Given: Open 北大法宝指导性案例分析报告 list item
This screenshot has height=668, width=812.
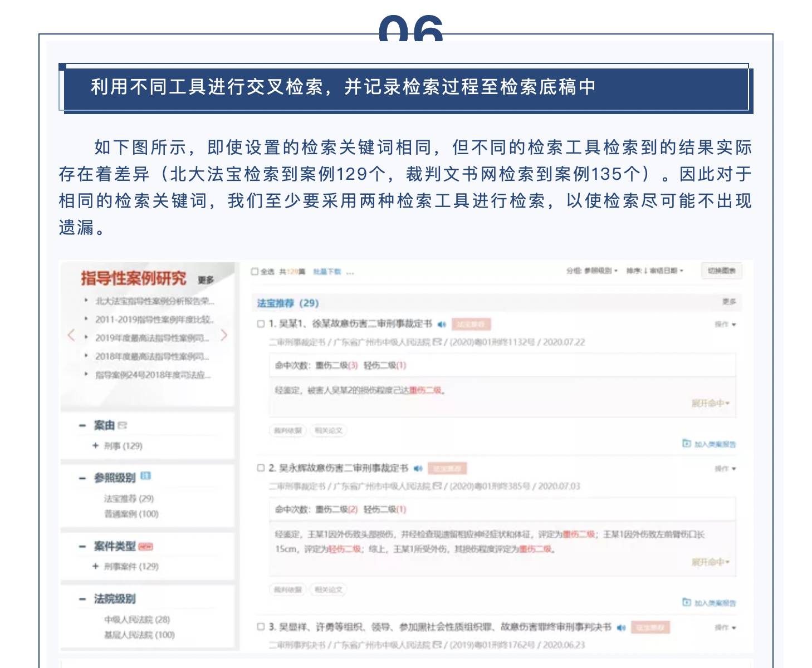Looking at the screenshot, I should coord(155,301).
